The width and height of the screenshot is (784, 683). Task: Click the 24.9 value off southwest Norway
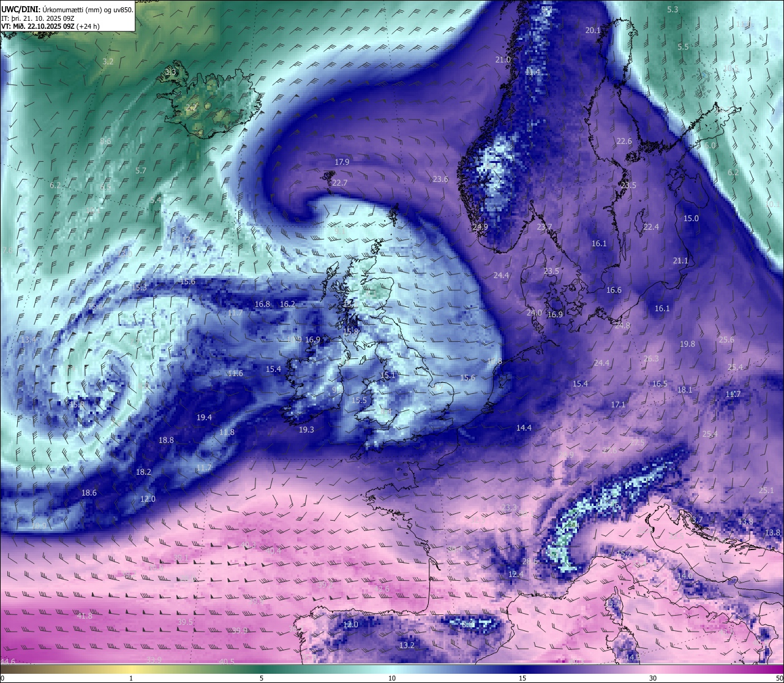[x=480, y=227]
